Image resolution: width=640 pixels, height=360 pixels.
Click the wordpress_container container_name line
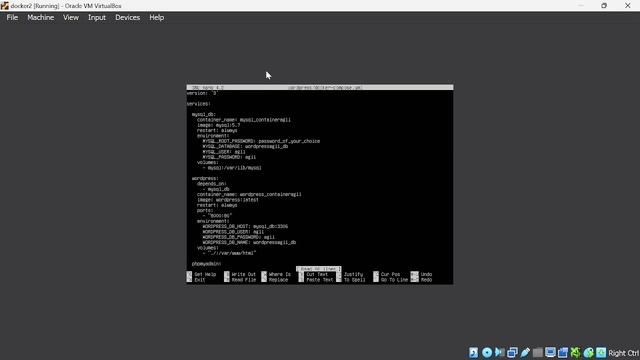click(x=249, y=194)
